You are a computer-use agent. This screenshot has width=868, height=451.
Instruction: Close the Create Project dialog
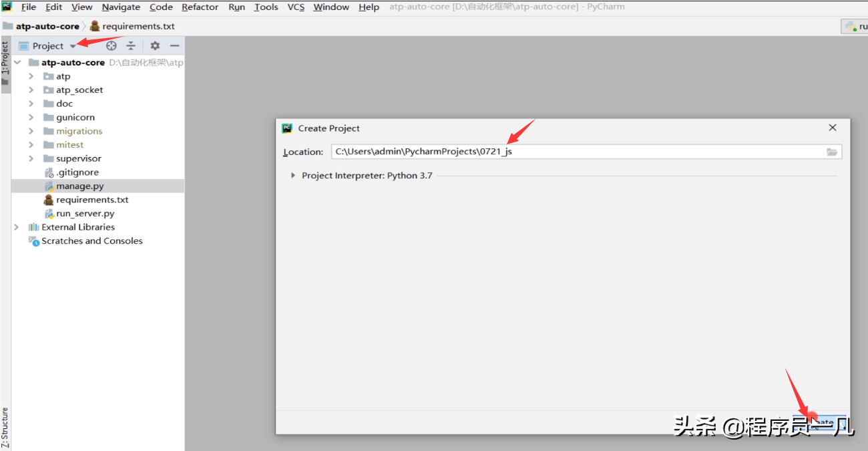tap(833, 128)
